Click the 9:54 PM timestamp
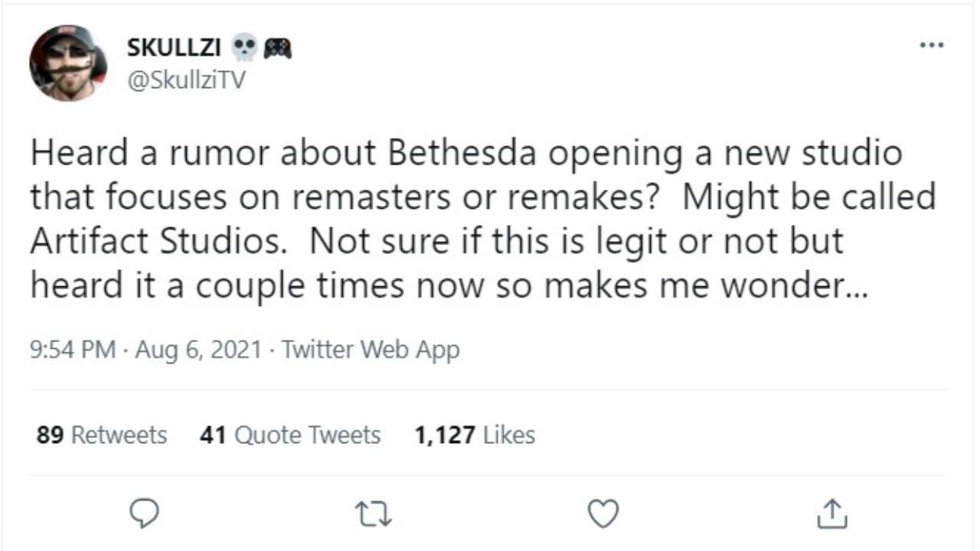980x551 pixels. point(73,350)
